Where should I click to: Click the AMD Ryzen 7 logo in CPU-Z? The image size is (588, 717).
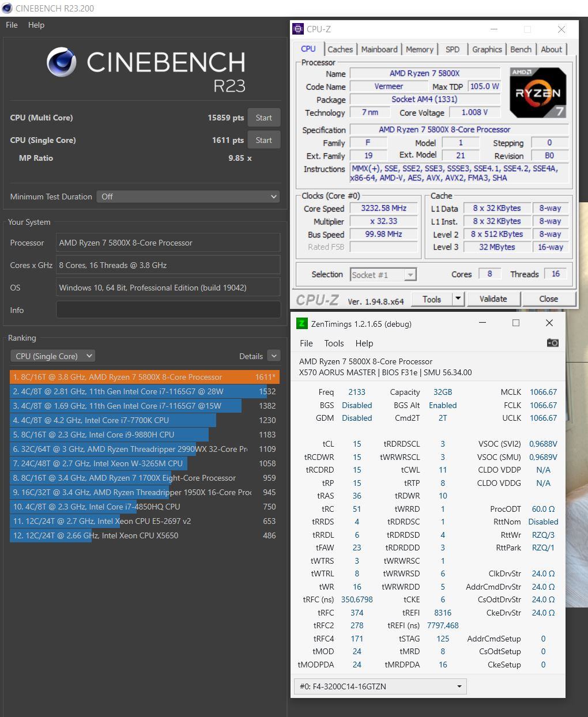click(538, 93)
